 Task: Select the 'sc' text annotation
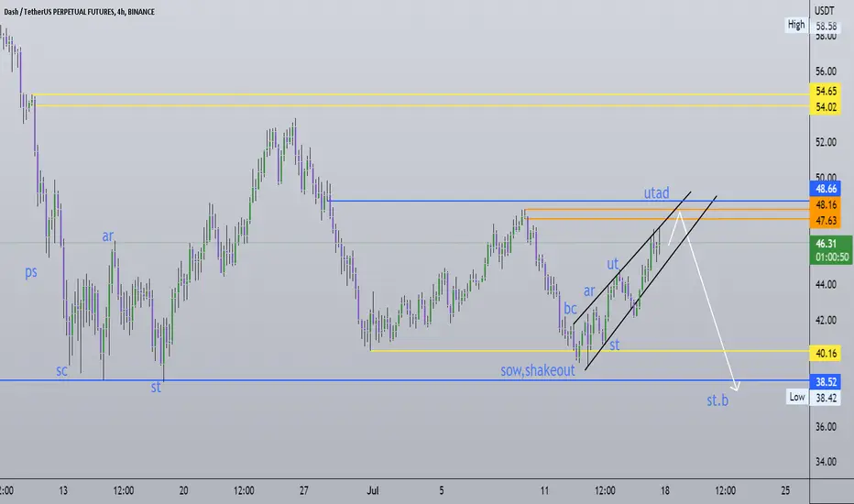61,370
